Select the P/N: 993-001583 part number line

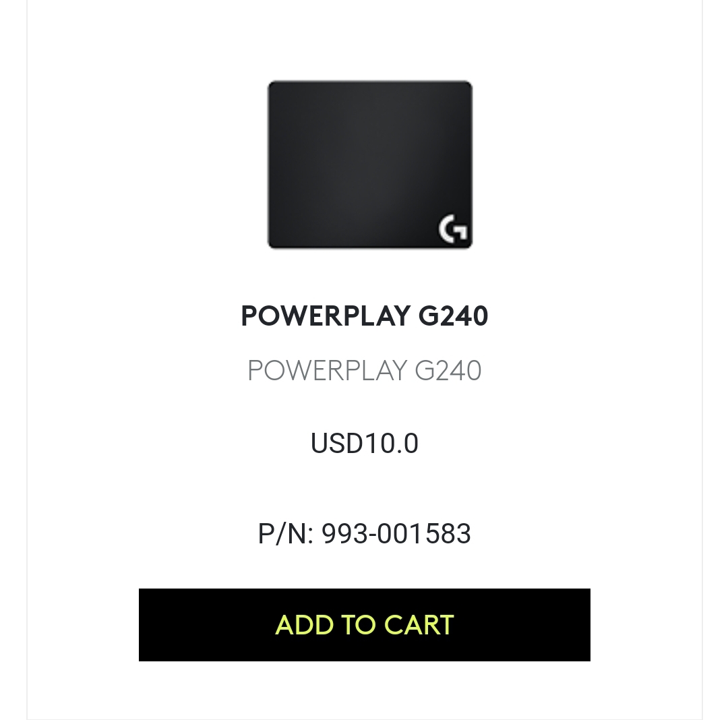point(365,533)
